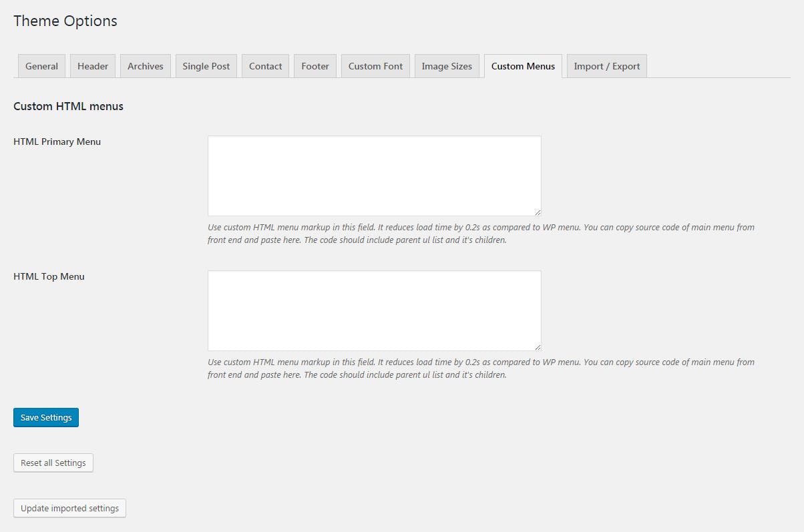
Task: Go to the Contact tab
Action: (266, 66)
